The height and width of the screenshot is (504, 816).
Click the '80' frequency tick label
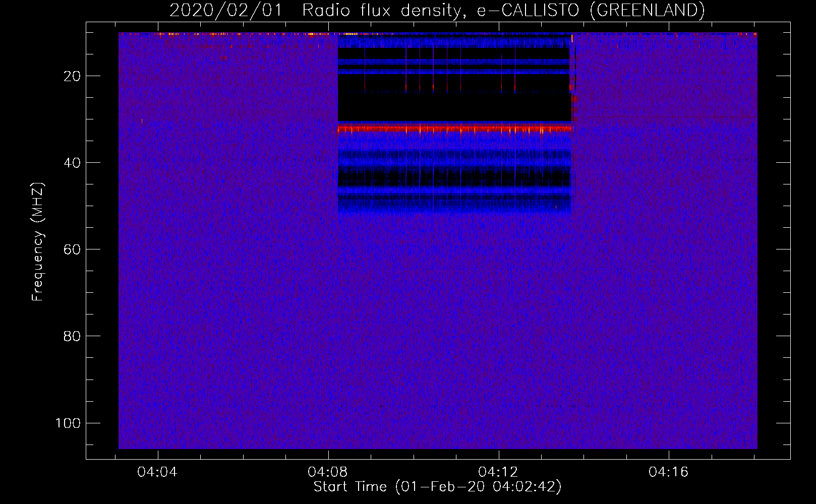pos(72,336)
